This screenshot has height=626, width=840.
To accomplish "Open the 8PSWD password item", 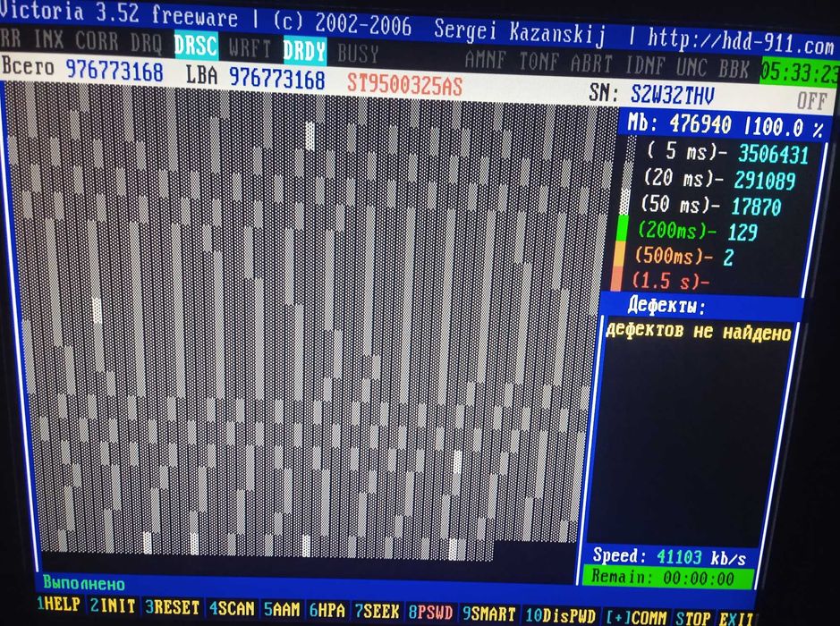I will pyautogui.click(x=430, y=613).
